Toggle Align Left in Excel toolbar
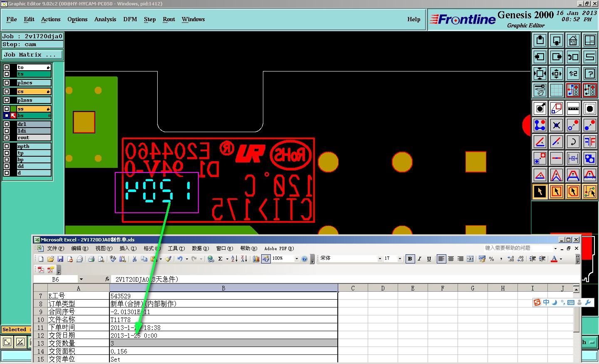This screenshot has width=599, height=364. [441, 259]
